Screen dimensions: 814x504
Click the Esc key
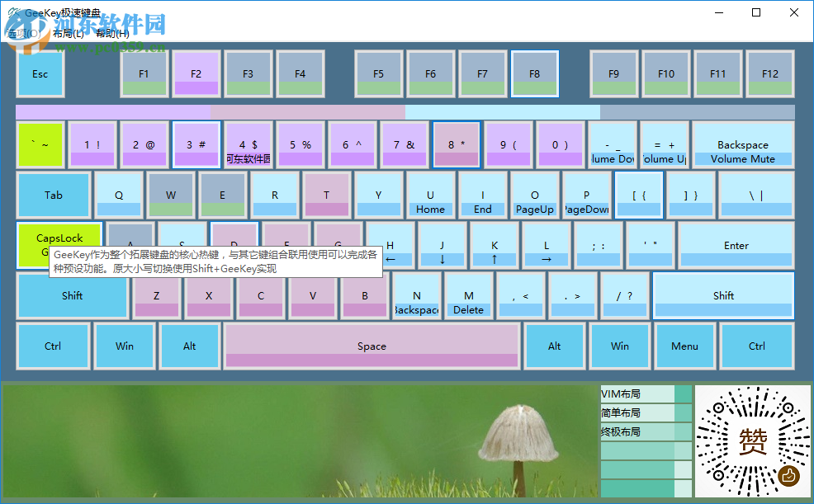pyautogui.click(x=40, y=73)
